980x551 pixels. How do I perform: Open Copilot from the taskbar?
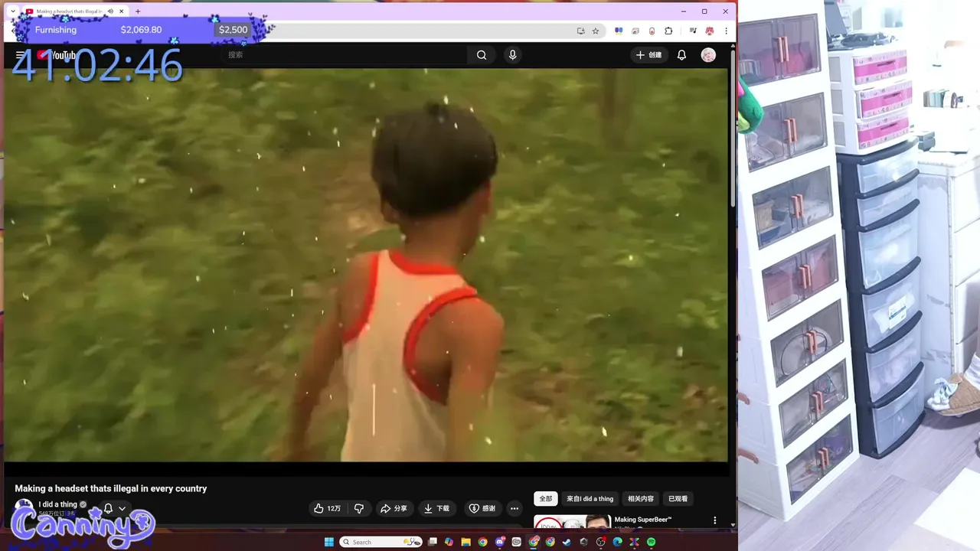pos(449,542)
